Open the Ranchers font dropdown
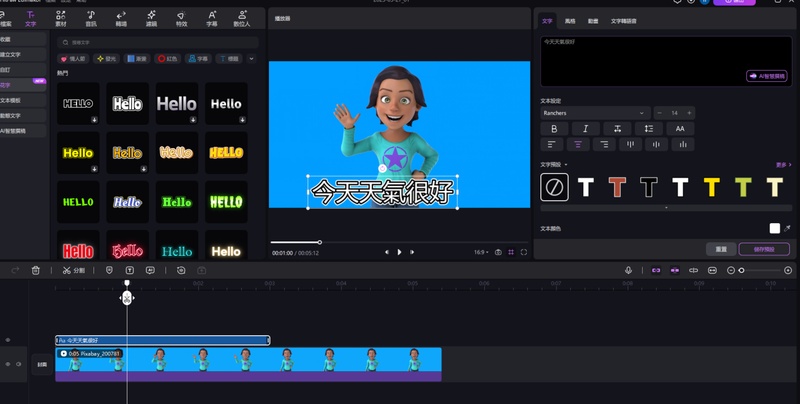The width and height of the screenshot is (800, 404). 595,113
